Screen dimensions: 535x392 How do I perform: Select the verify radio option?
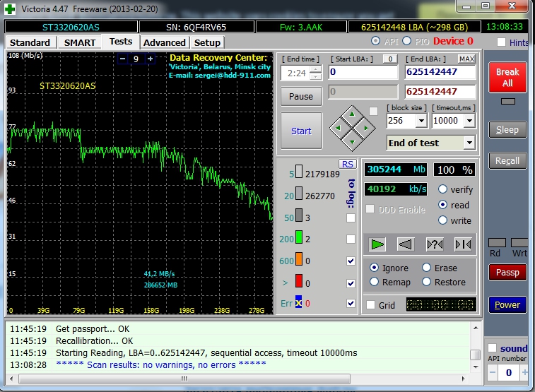pos(443,189)
